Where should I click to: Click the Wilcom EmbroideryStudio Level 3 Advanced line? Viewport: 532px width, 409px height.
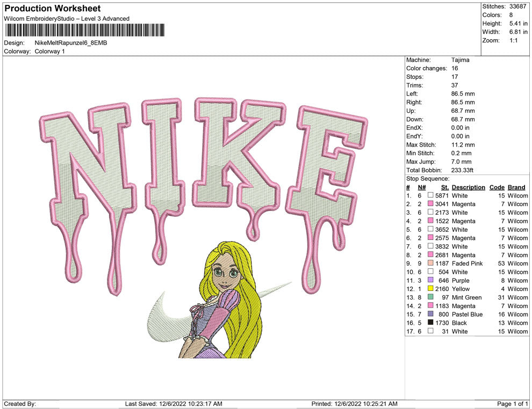(67, 19)
